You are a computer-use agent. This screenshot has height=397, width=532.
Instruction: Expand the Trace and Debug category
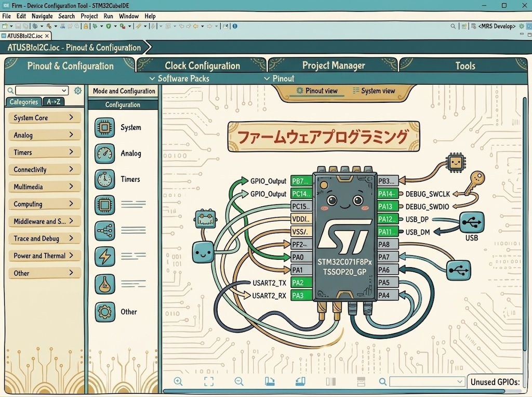[x=45, y=239]
